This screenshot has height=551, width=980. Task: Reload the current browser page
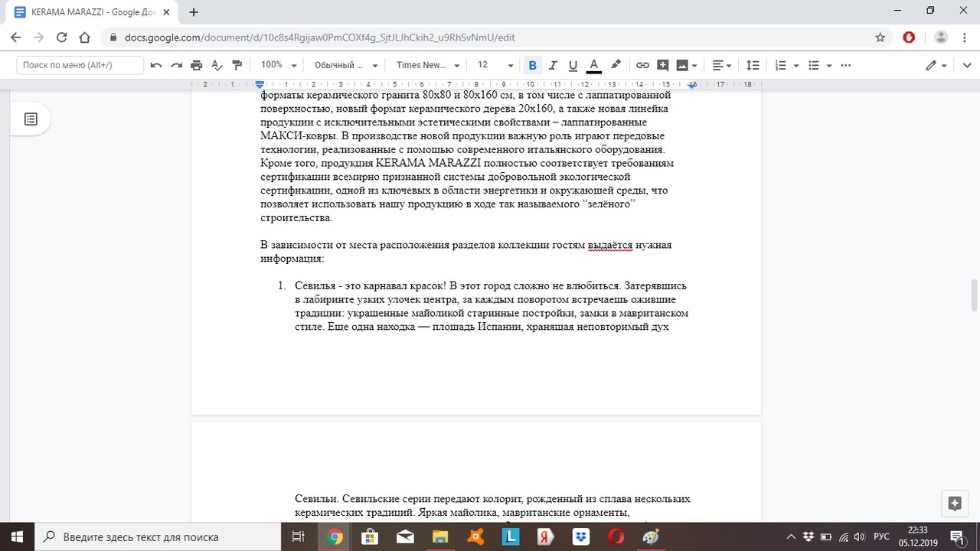point(62,37)
